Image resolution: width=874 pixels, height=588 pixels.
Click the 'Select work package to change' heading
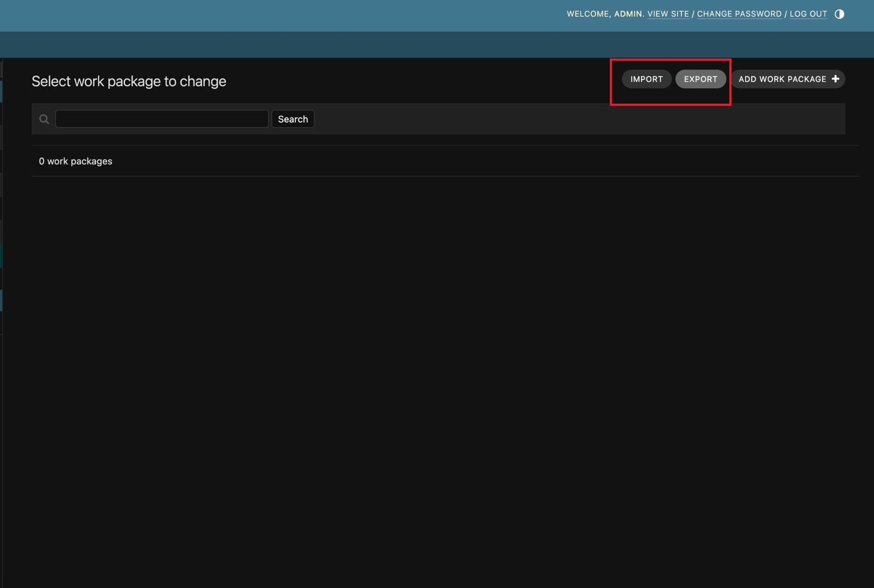pyautogui.click(x=128, y=81)
